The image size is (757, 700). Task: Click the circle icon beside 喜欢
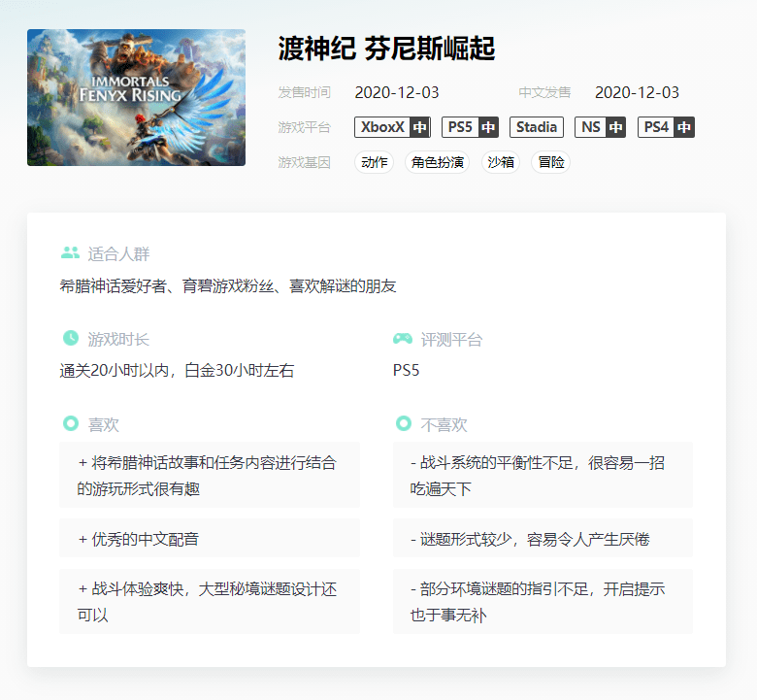click(71, 423)
